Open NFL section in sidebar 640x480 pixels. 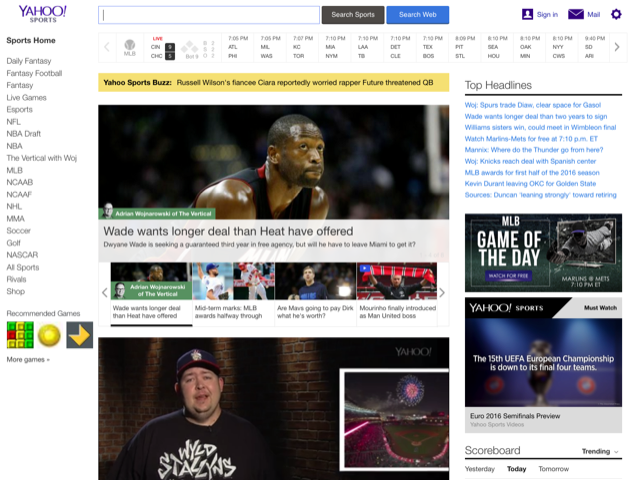[x=13, y=122]
